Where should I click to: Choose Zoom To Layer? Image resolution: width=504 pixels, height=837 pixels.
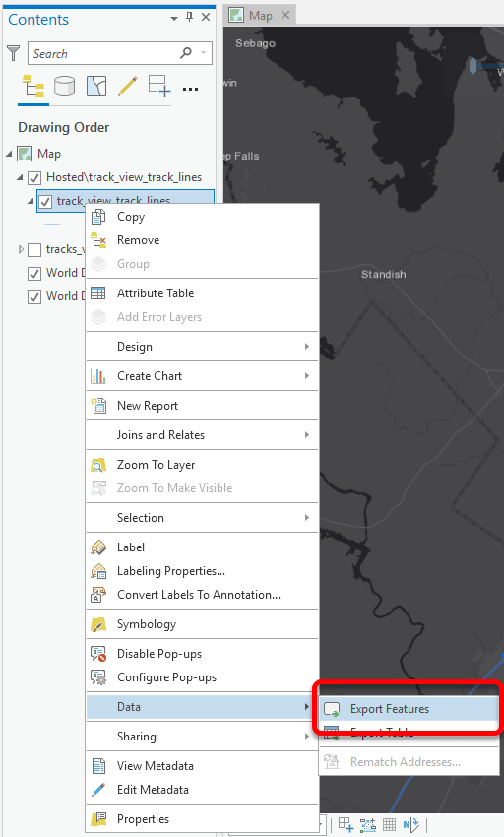pyautogui.click(x=203, y=465)
